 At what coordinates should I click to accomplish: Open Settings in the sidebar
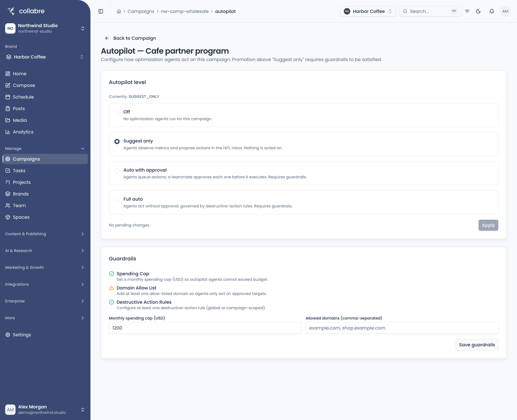45,335
